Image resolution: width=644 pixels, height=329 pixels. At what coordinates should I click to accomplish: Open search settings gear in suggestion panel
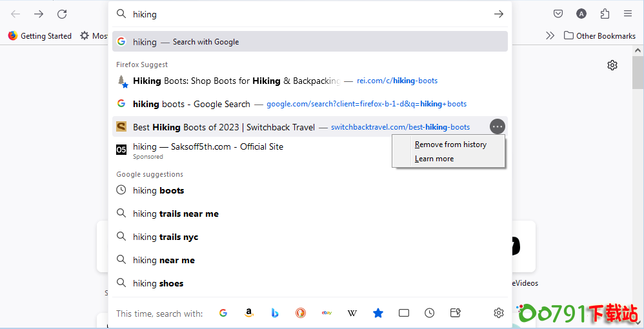click(498, 313)
